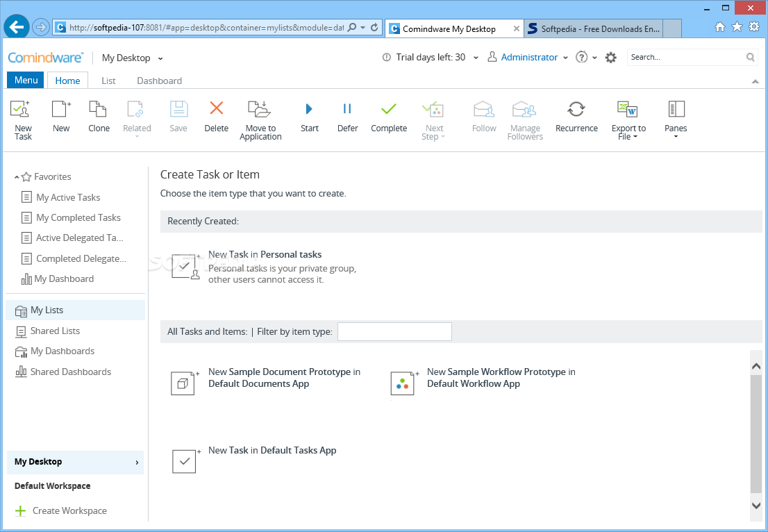
Task: Click New Task in Default Tasks App
Action: click(x=272, y=451)
